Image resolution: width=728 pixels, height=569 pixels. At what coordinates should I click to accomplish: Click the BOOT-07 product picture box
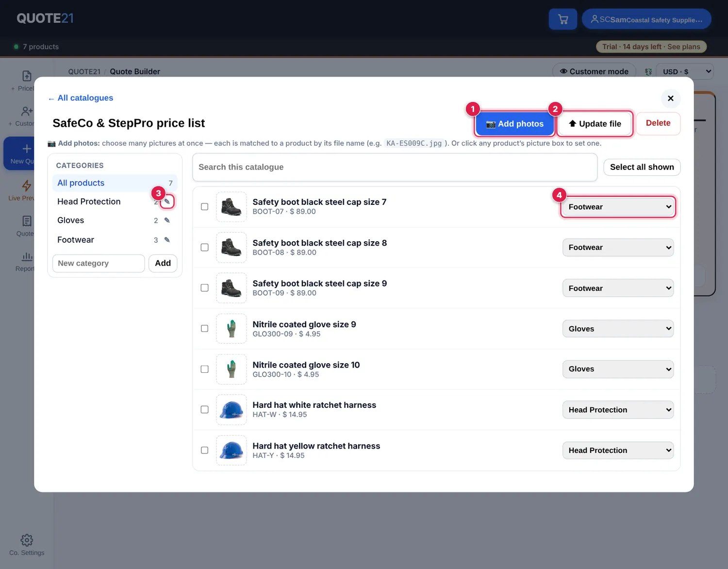[232, 207]
